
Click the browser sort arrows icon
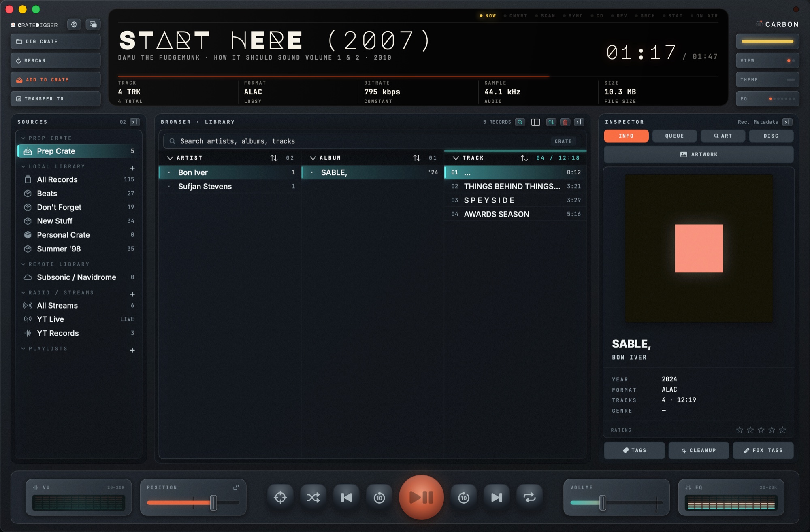click(x=551, y=122)
